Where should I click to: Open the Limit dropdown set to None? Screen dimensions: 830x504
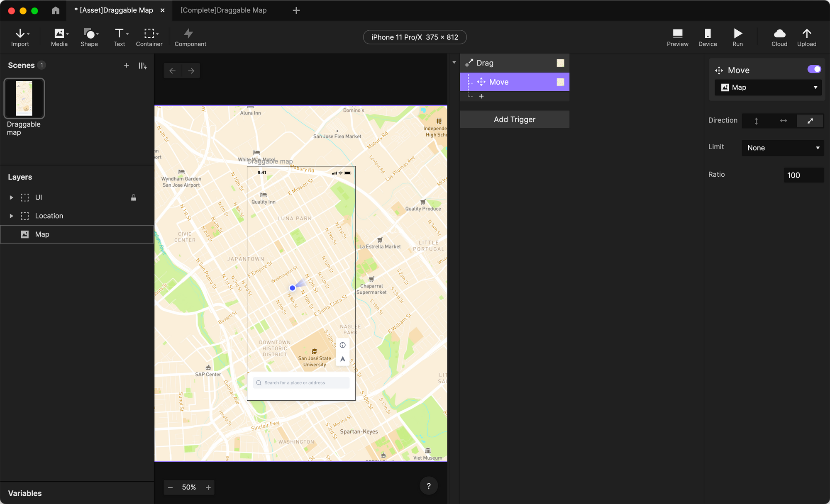point(783,148)
